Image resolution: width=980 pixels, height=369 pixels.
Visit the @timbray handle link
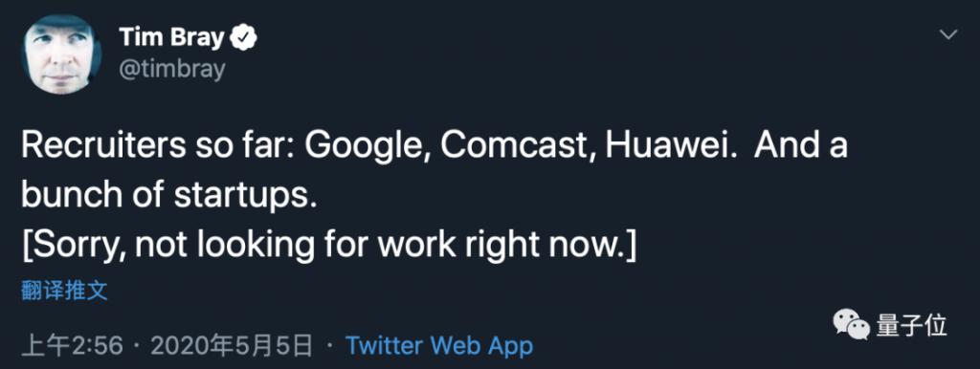coord(172,70)
